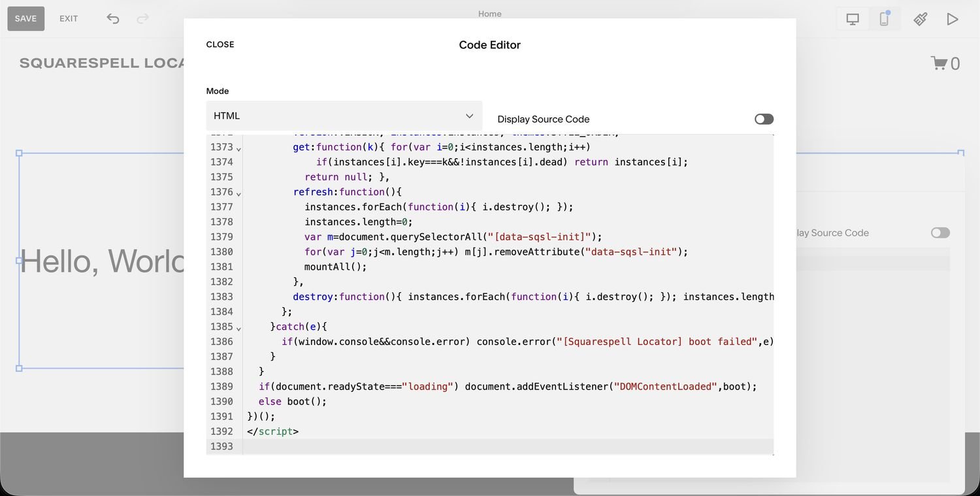Click line number 1392 in gutter

(x=221, y=431)
